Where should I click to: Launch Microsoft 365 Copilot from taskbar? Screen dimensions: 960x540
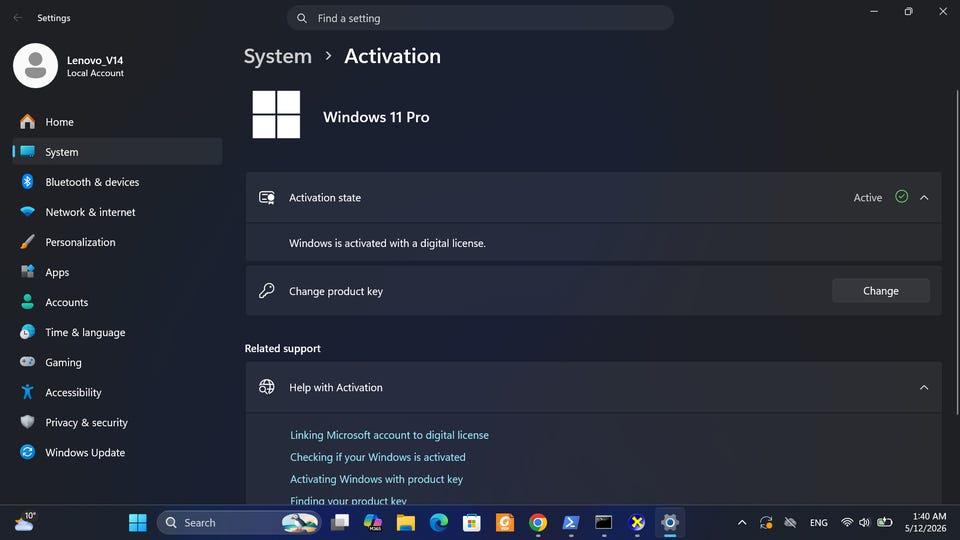pos(373,523)
